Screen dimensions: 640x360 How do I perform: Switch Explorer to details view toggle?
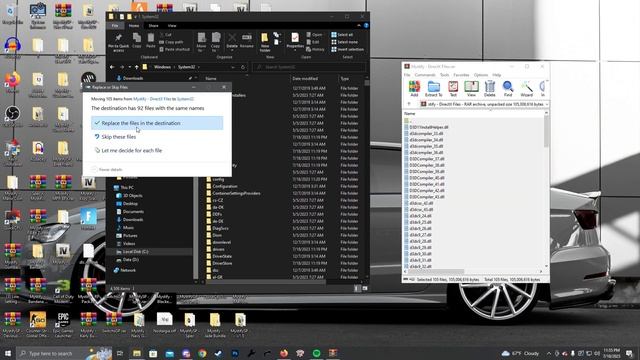tap(357, 288)
